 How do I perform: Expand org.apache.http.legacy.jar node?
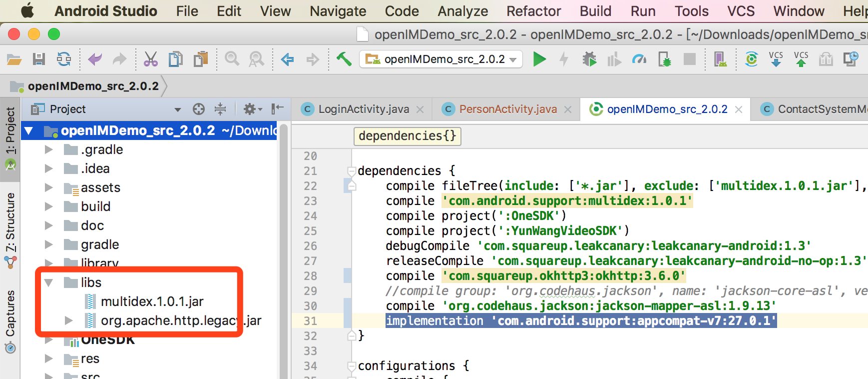pos(69,320)
